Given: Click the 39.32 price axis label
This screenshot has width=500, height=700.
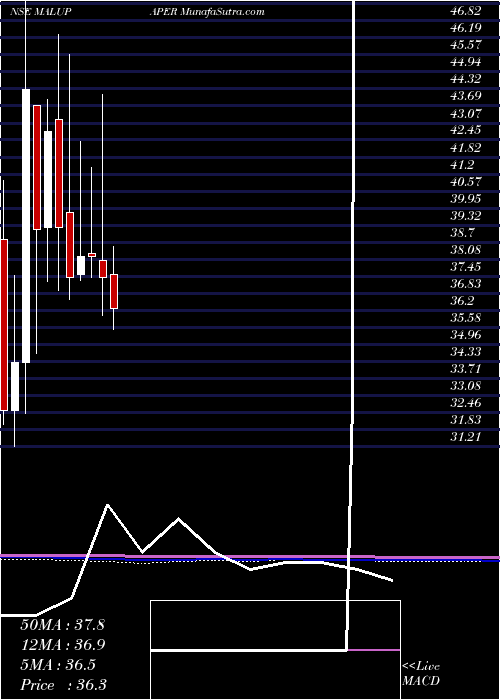Looking at the screenshot, I should pos(465,215).
